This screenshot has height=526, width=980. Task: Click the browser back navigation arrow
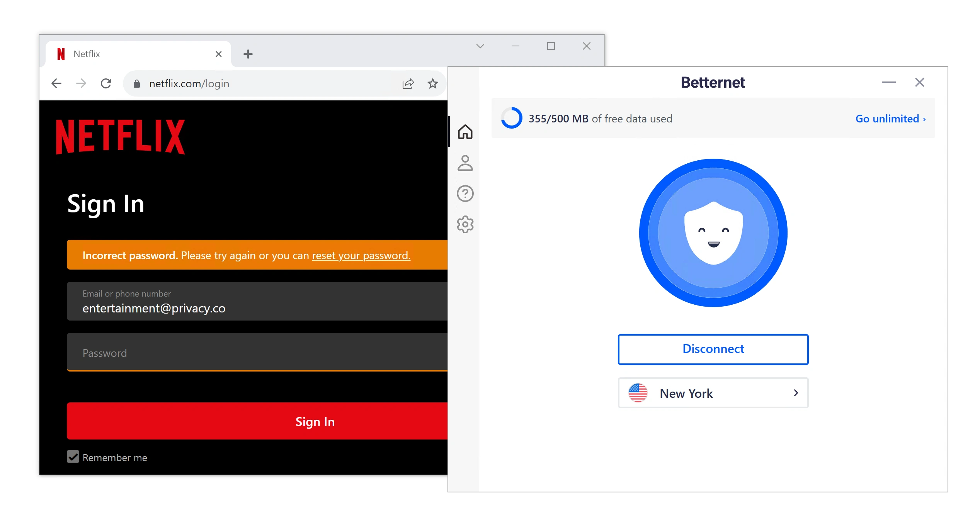pyautogui.click(x=56, y=83)
